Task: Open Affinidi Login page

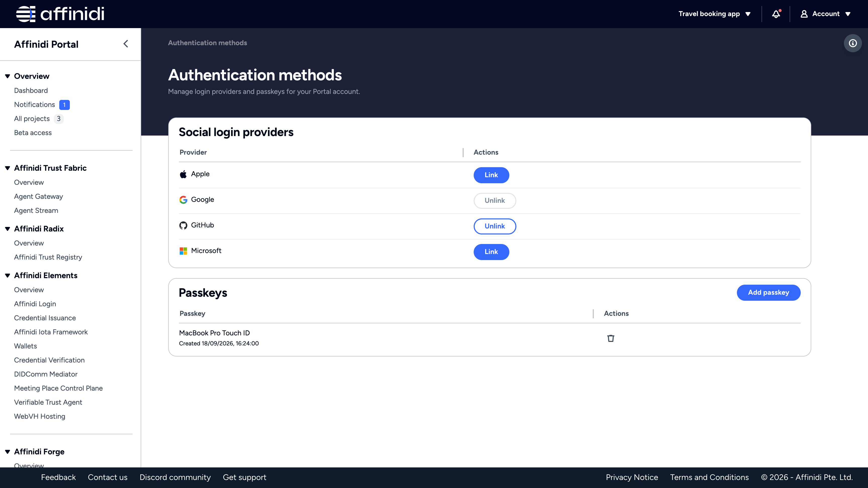Action: 35,304
